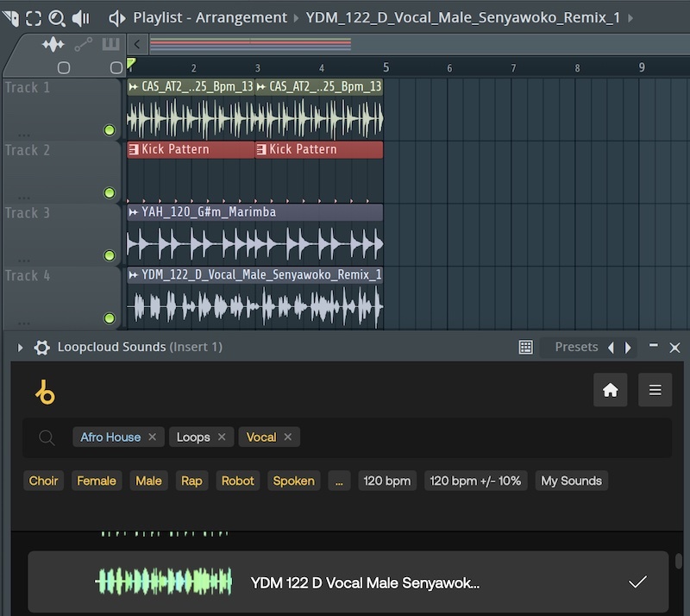This screenshot has height=616, width=690.
Task: Mute Track 1 with green LED
Action: tap(110, 130)
